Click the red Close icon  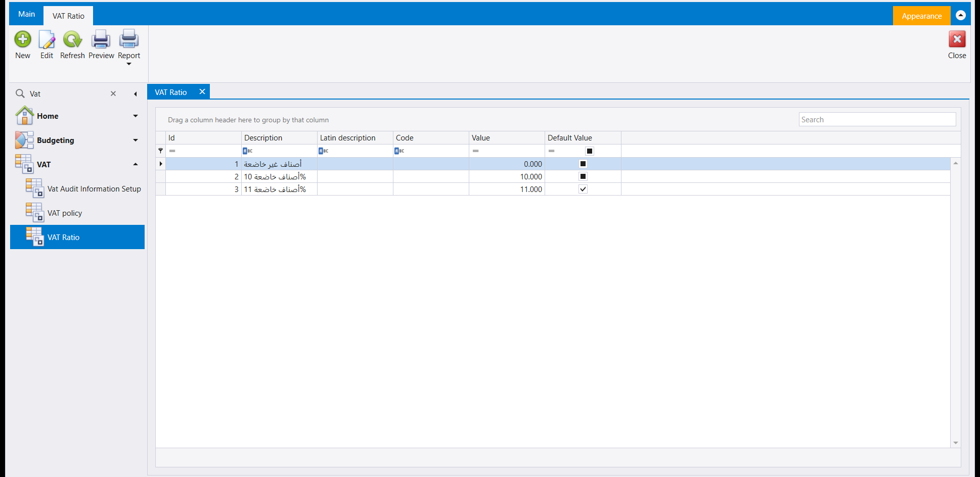click(957, 39)
